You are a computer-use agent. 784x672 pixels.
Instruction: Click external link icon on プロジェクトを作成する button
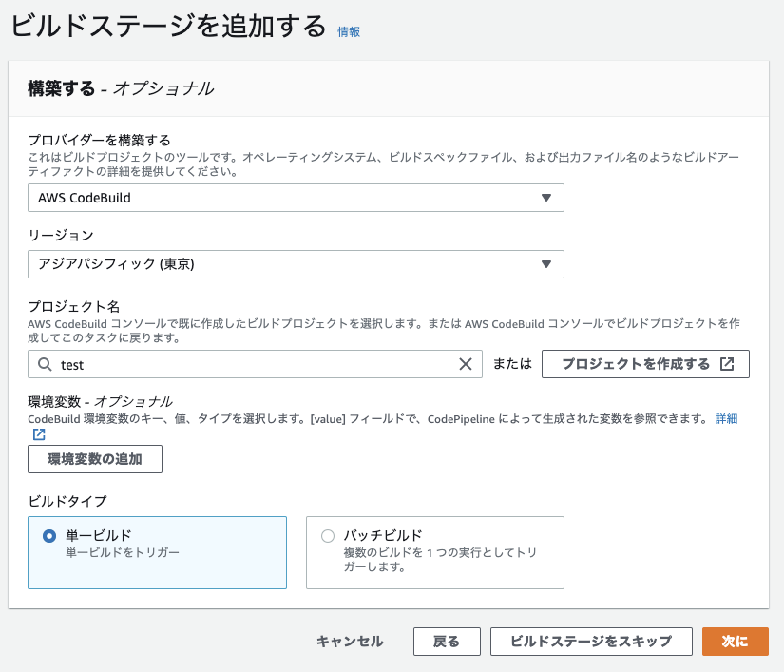[x=727, y=364]
